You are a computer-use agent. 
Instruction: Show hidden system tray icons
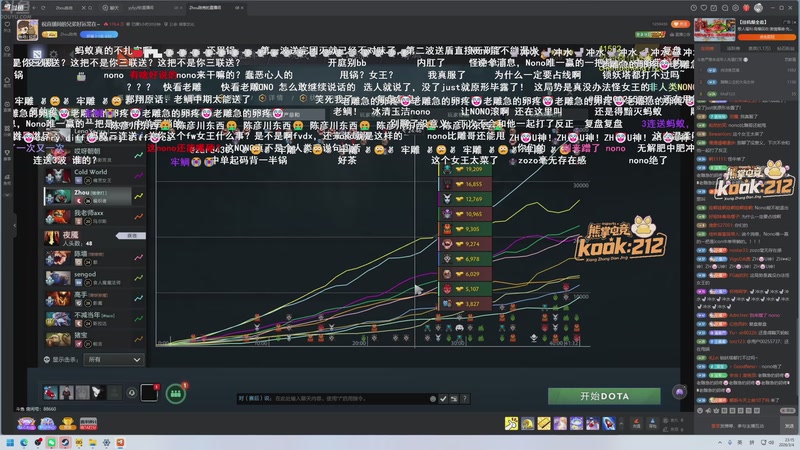tap(719, 442)
